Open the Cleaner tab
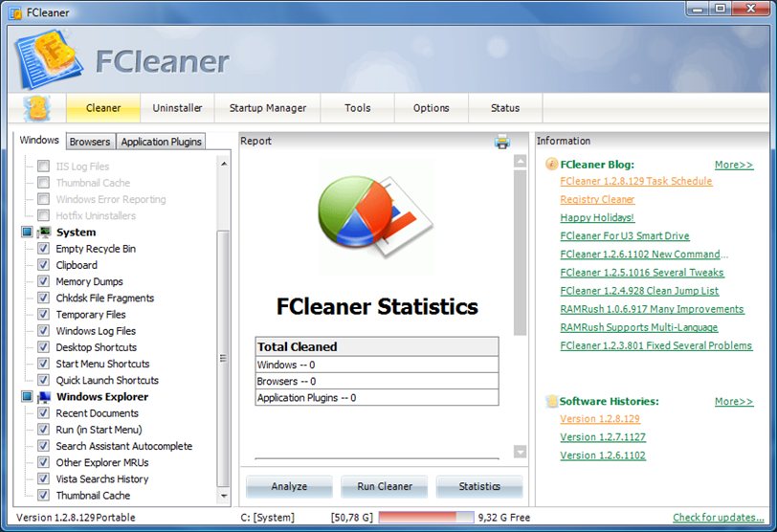Viewport: 777px width, 532px height. click(x=103, y=108)
